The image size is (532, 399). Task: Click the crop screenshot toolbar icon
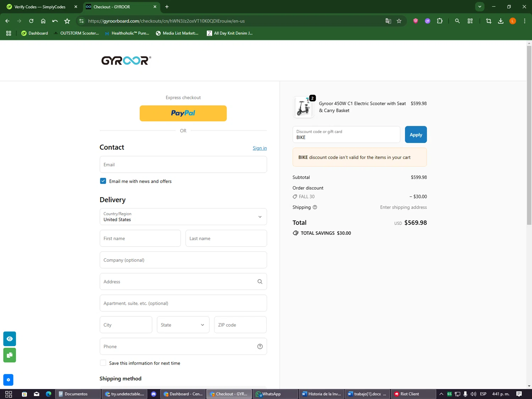pyautogui.click(x=489, y=21)
